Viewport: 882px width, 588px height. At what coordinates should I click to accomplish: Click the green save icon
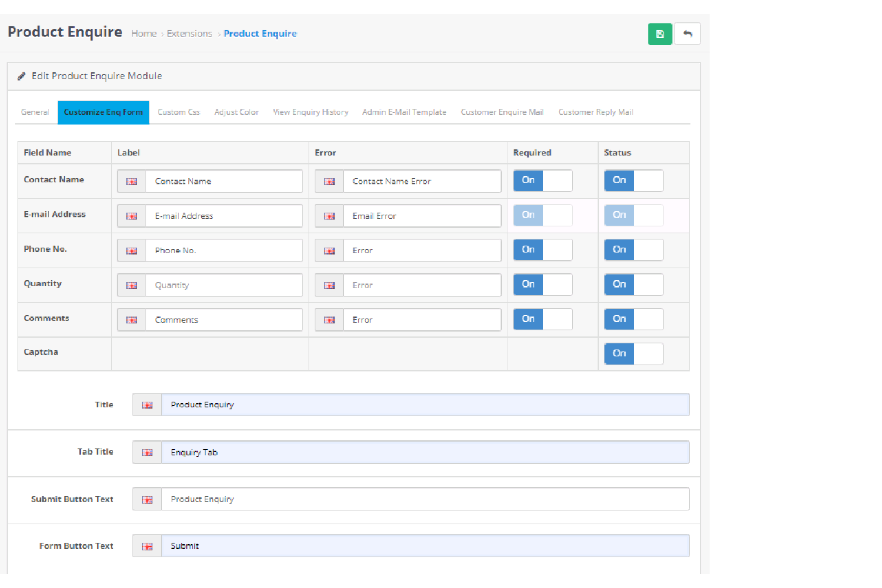(659, 34)
